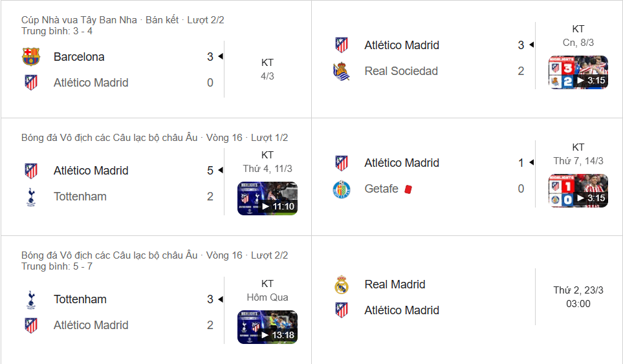
Task: Click the Real Madrid club crest
Action: pyautogui.click(x=341, y=284)
